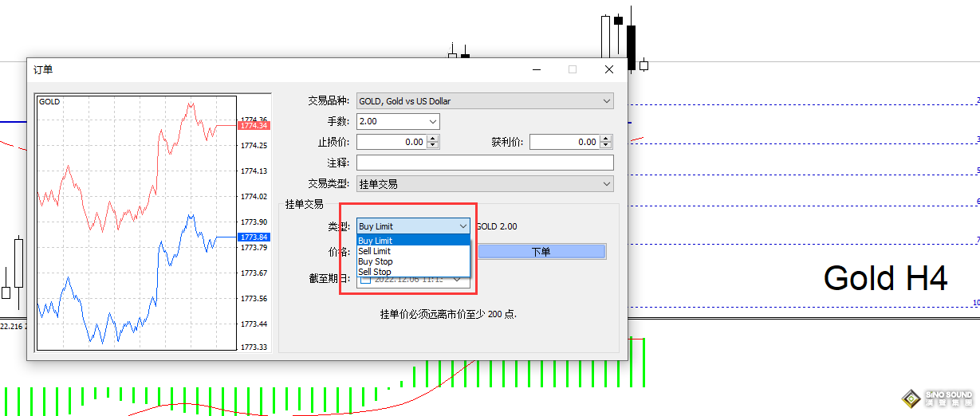Screen dimensions: 980x416
Task: Open the 交易类型 dropdown showing 挂单交易
Action: [x=485, y=184]
